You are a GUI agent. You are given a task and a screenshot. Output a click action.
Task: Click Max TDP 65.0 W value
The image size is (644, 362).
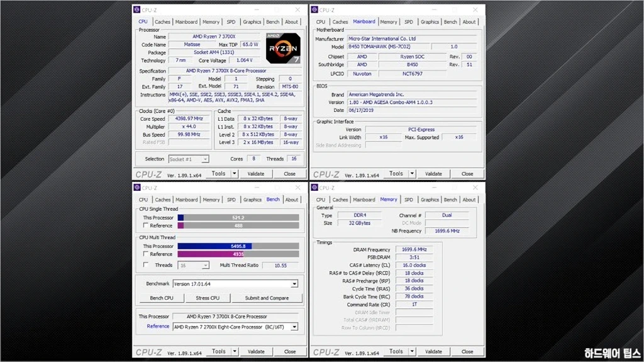pos(250,45)
